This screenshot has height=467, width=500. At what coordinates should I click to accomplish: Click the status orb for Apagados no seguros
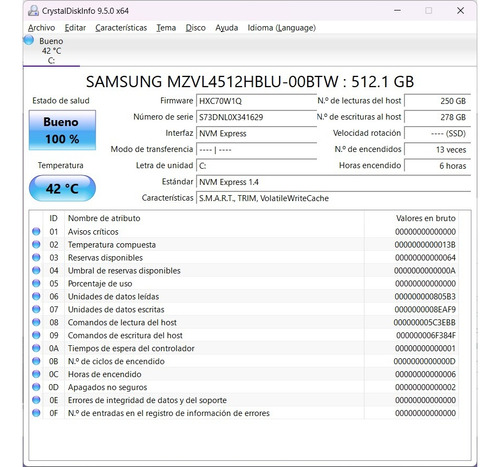(36, 387)
